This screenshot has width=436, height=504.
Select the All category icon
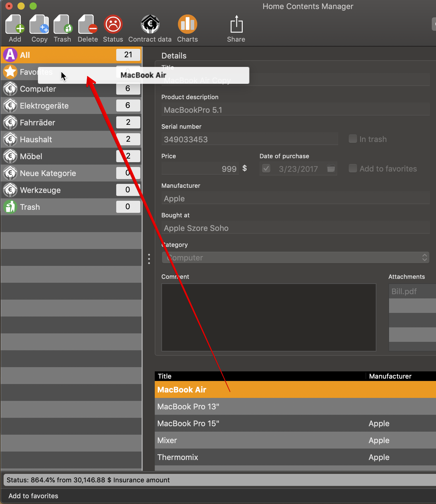pyautogui.click(x=10, y=55)
